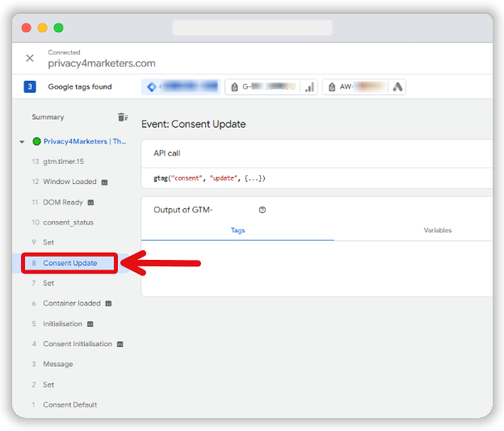The width and height of the screenshot is (504, 431).
Task: Select event 10 consent_status
Action: 63,223
